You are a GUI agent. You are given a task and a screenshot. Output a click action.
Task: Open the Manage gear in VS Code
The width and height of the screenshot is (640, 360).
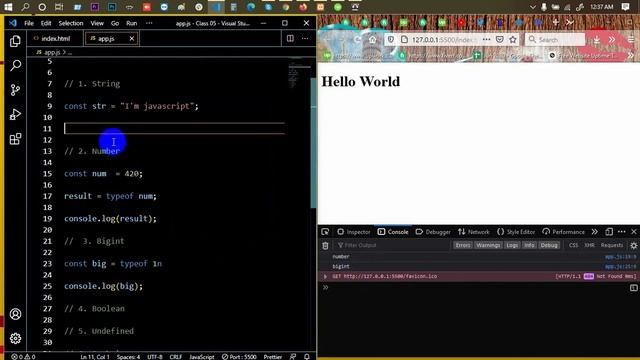[x=16, y=338]
